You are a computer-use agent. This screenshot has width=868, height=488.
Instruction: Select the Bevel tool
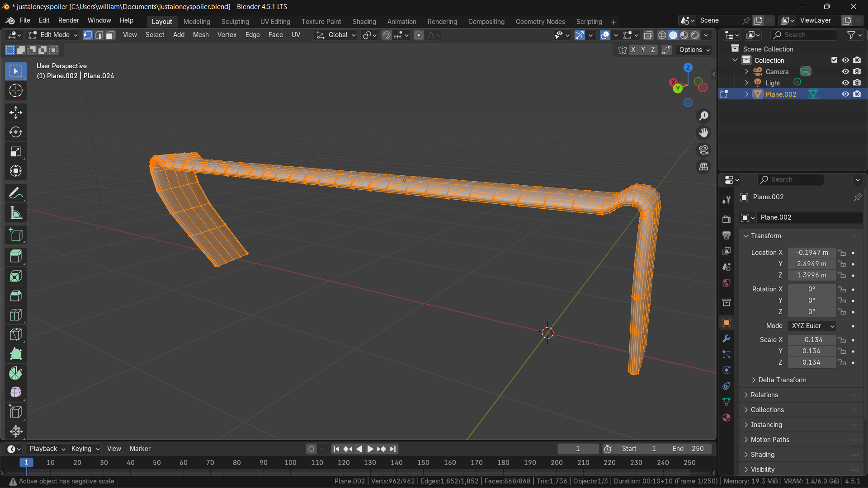click(16, 296)
